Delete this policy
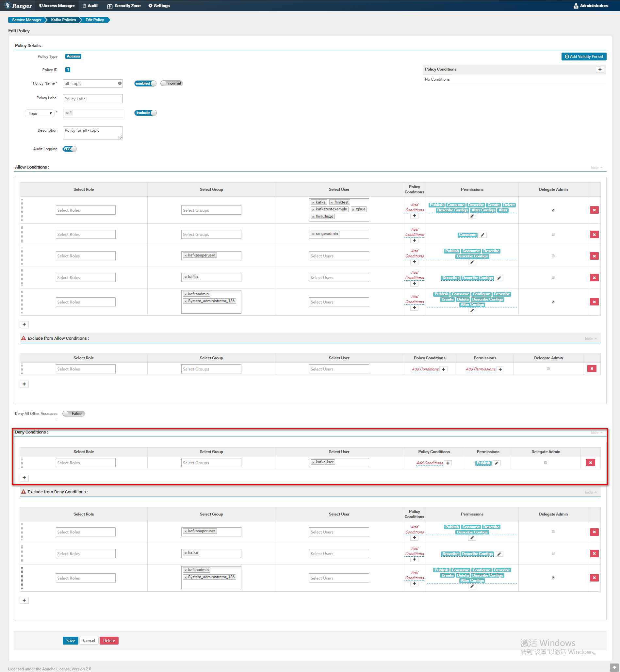This screenshot has width=620, height=672. click(x=109, y=640)
